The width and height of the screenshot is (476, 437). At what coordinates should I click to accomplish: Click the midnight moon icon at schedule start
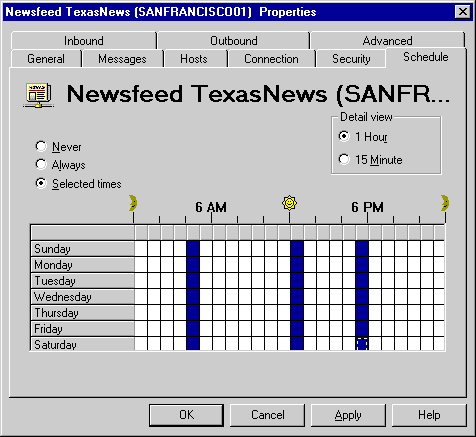coord(133,203)
